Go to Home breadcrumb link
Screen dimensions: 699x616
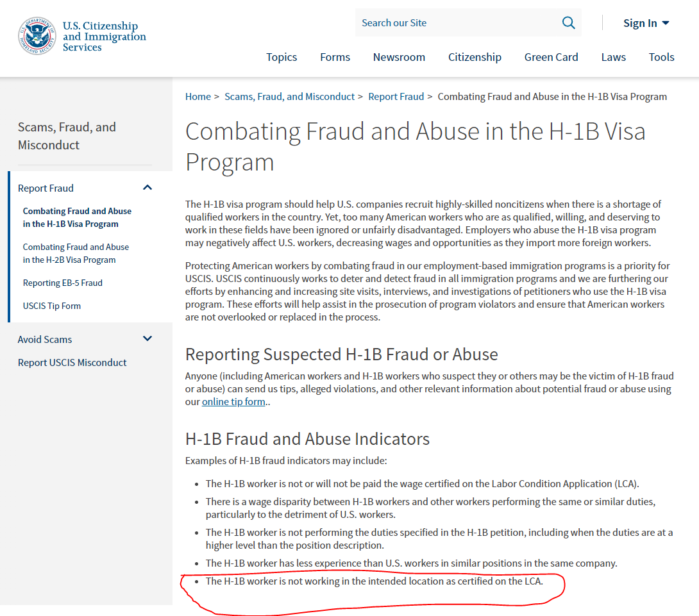tap(198, 97)
